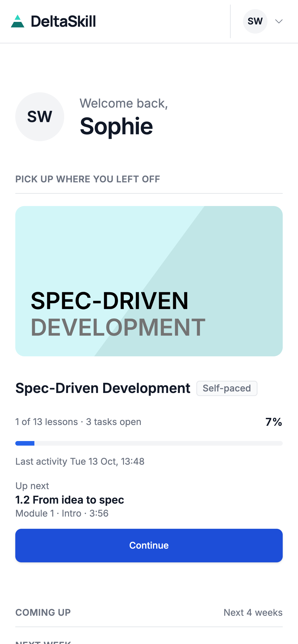This screenshot has height=644, width=298.
Task: Click the DeltaSkill triangle logo icon
Action: pos(18,21)
